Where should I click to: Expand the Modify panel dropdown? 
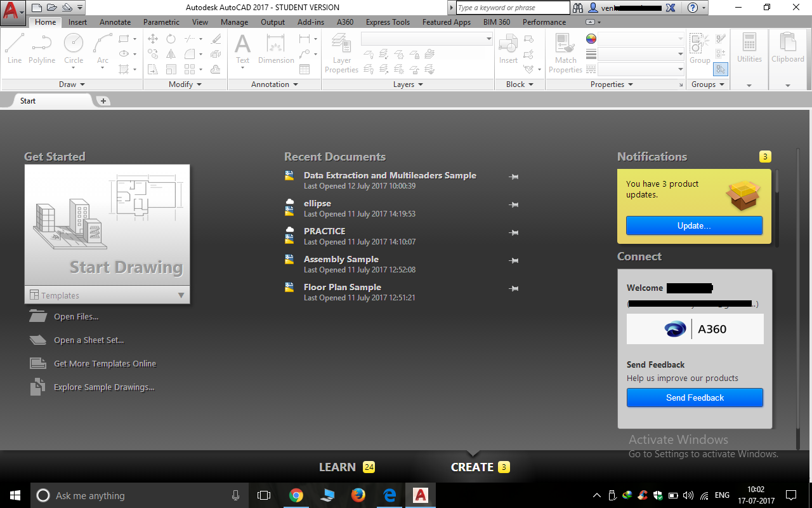185,84
